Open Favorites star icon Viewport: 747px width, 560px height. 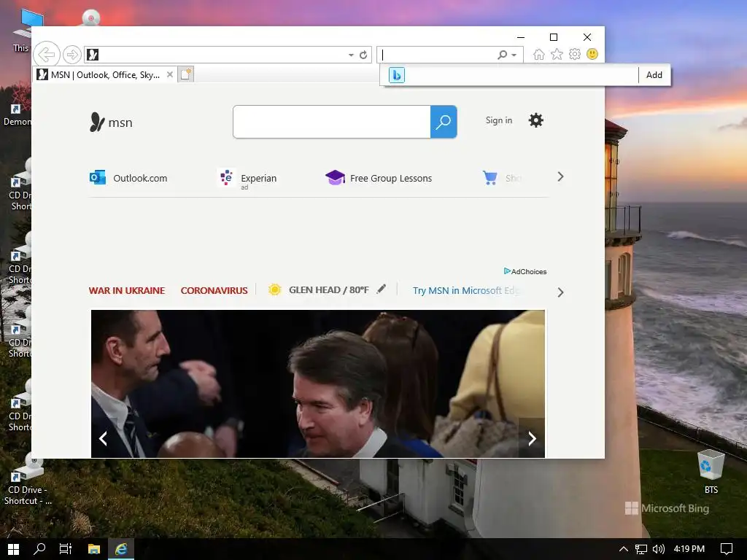click(x=557, y=54)
